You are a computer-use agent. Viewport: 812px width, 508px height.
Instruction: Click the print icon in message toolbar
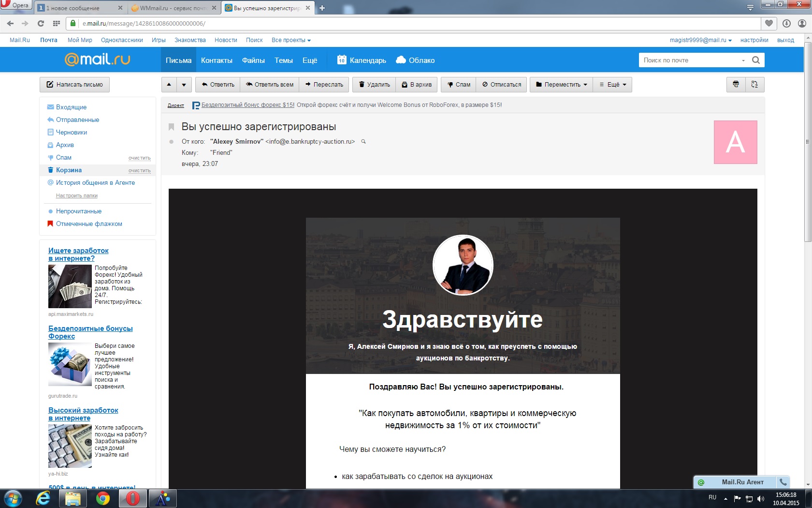pos(736,84)
